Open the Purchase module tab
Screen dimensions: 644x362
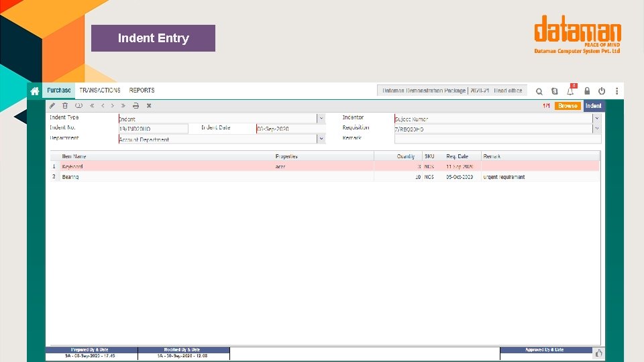[59, 90]
